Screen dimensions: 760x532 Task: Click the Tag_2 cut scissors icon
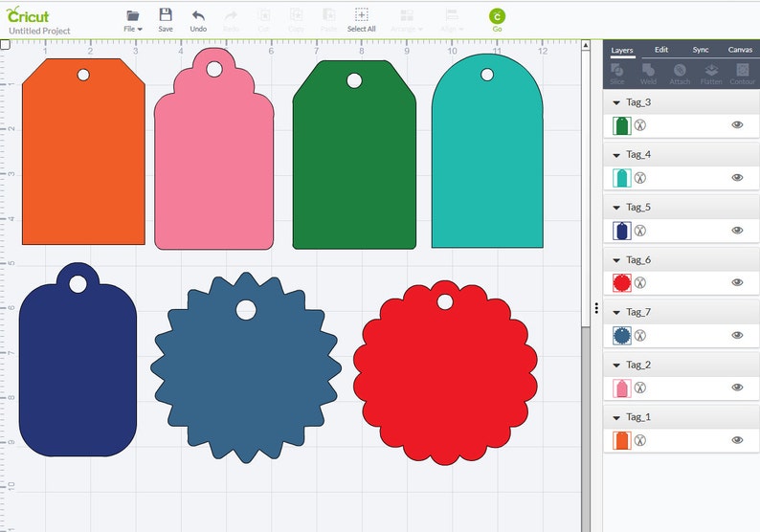coord(640,388)
